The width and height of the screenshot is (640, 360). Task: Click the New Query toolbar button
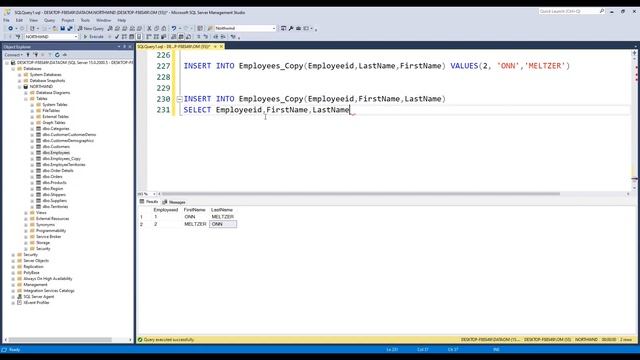coord(91,28)
